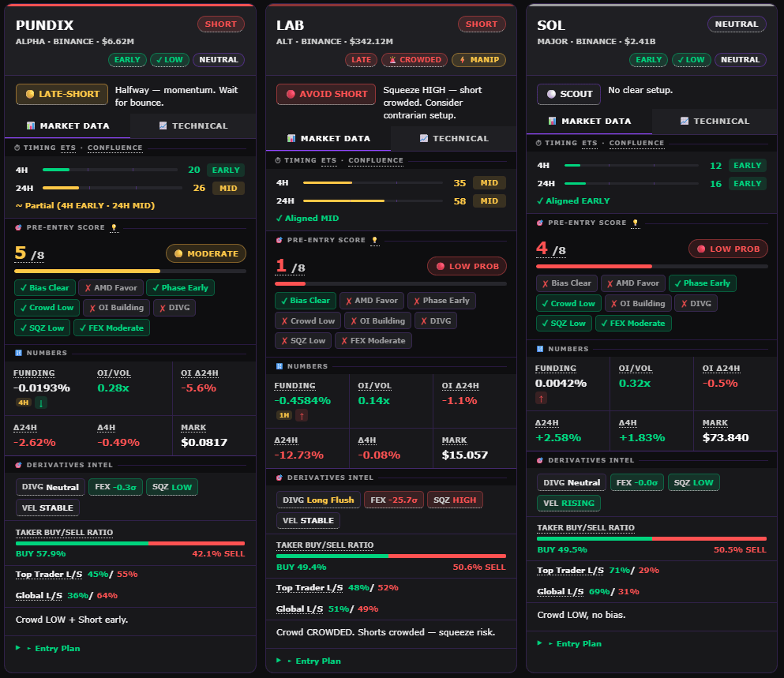Click the Numbers section icon on PUNDIX card

(18, 353)
